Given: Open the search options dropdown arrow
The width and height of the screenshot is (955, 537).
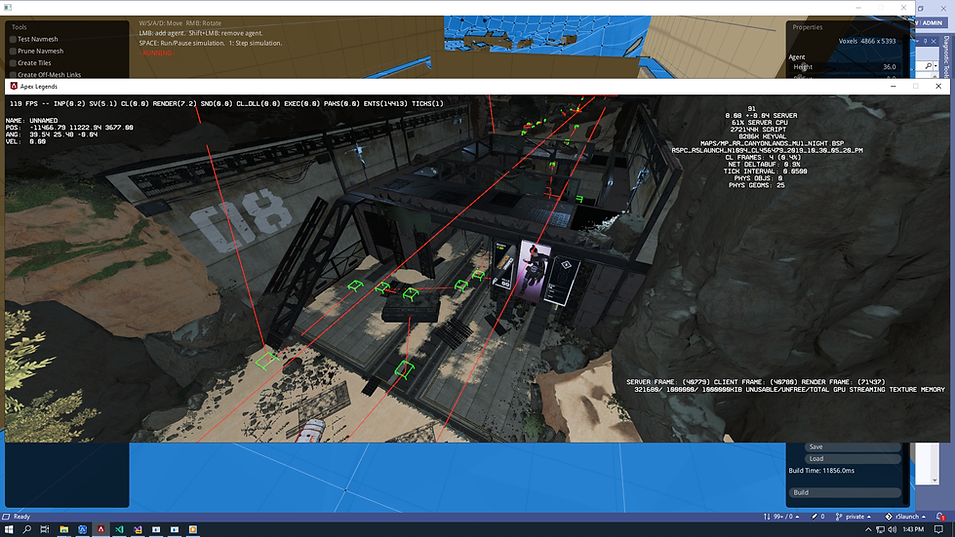Looking at the screenshot, I should 936,66.
